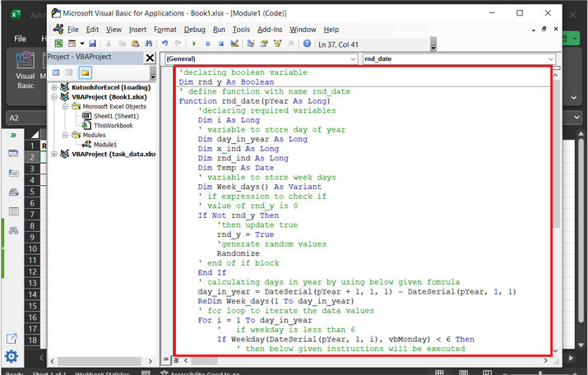Open the File menu in VBA editor
Screen dimensions: 588x375
pos(72,30)
